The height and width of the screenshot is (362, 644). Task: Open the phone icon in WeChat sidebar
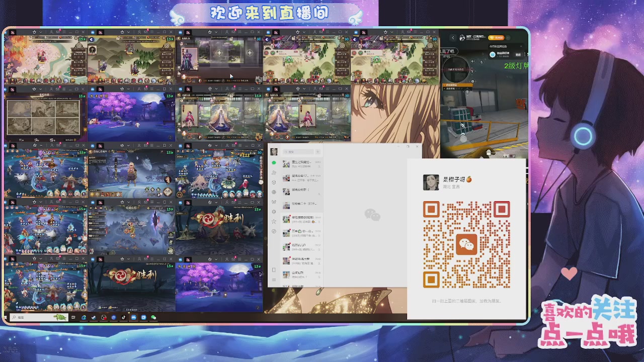point(274,270)
